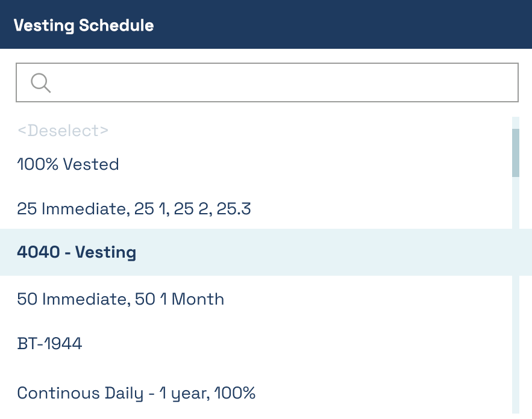
Task: Click scrollbar track beneath the thumb
Action: (515, 295)
